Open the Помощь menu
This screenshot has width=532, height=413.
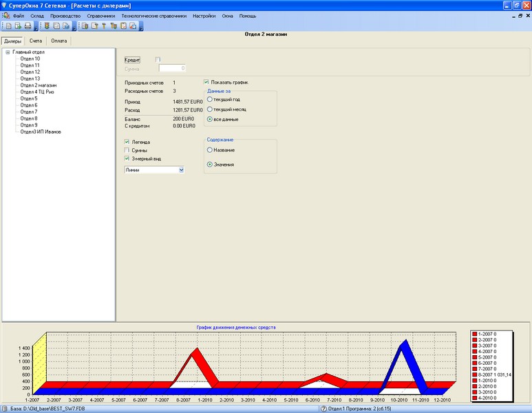pyautogui.click(x=248, y=16)
